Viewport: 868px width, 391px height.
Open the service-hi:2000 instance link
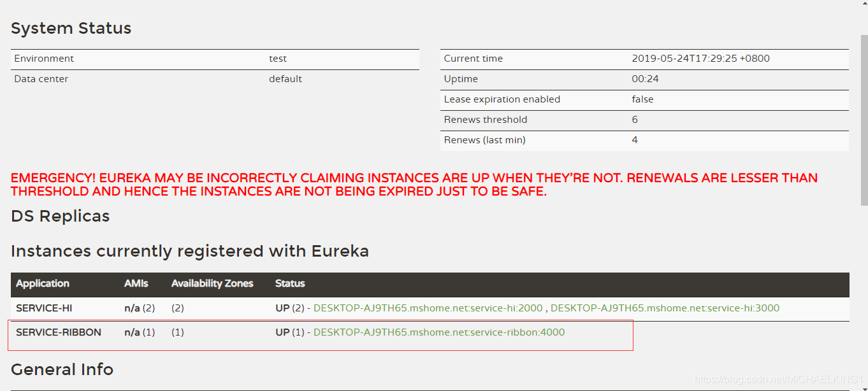pos(428,308)
